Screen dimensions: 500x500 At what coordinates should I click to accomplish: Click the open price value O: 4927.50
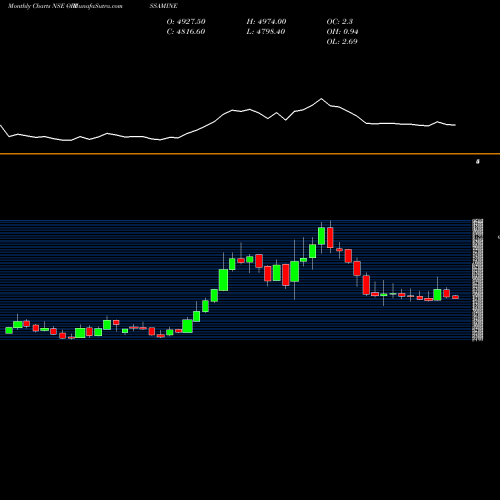[186, 22]
